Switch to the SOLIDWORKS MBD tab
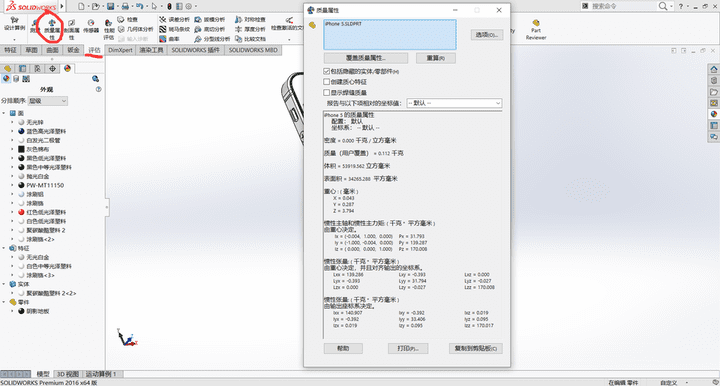 click(253, 50)
